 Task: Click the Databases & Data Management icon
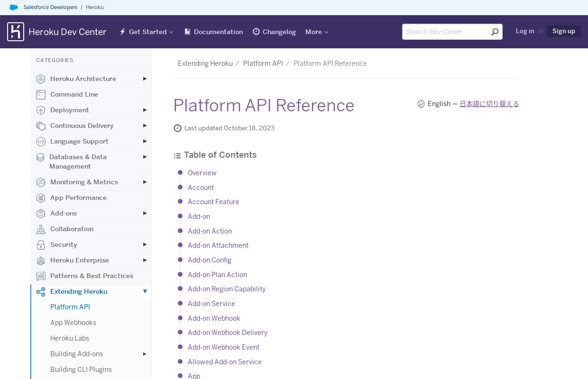click(x=40, y=157)
